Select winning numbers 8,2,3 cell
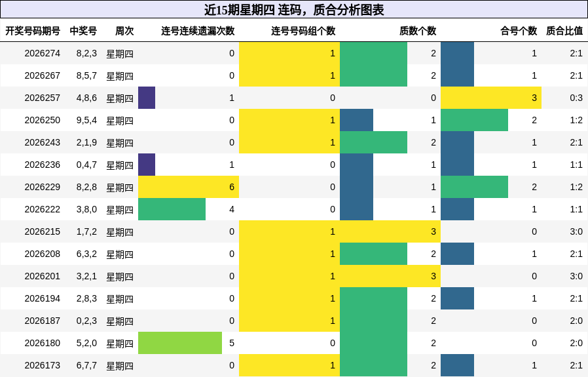This screenshot has width=588, height=377. coord(86,53)
